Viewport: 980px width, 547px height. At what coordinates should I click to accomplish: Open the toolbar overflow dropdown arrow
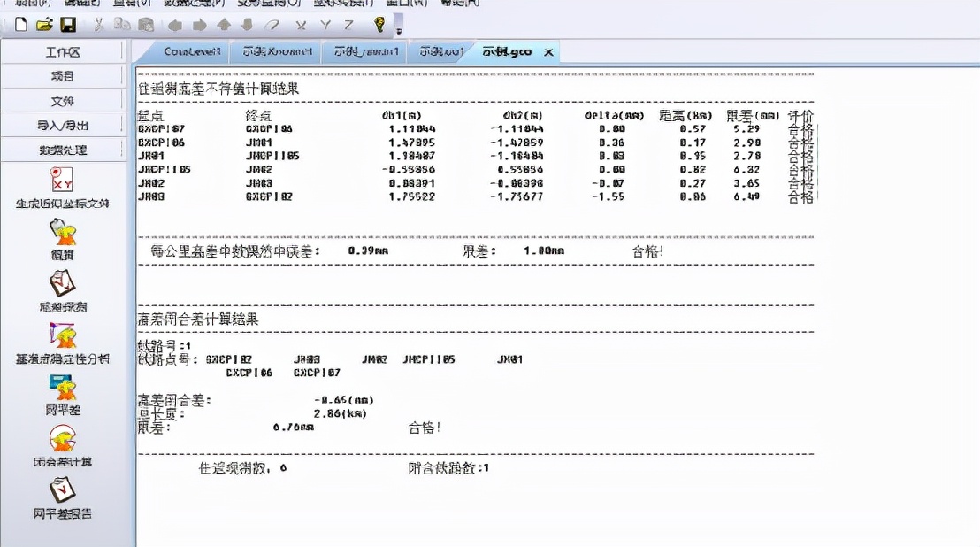[x=398, y=33]
